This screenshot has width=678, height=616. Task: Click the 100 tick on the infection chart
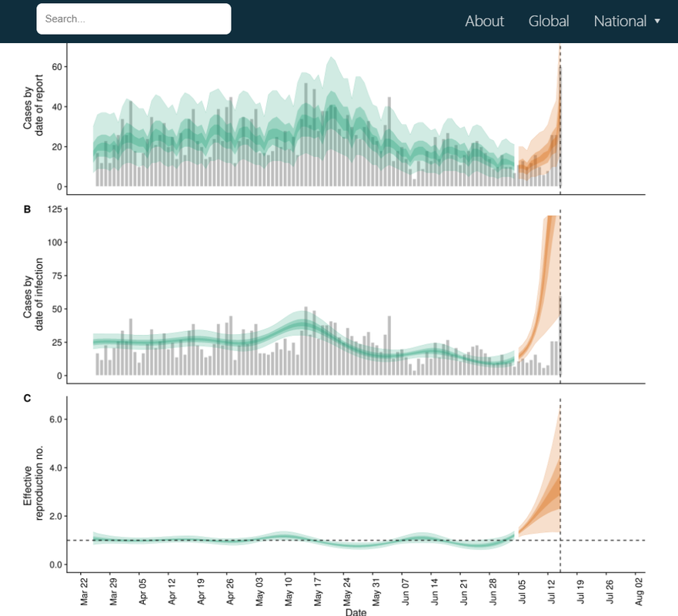pyautogui.click(x=55, y=243)
